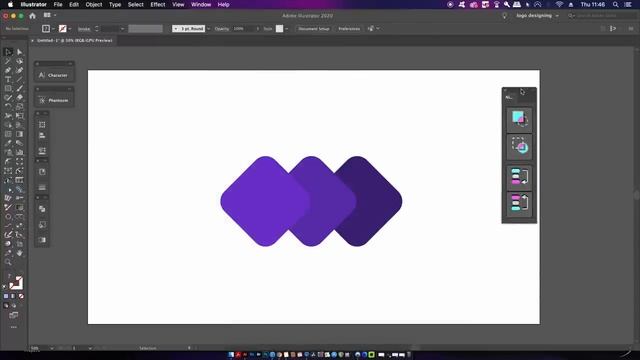Screen dimensions: 640x360
Task: Select the Eraser tool
Action: click(x=20, y=97)
